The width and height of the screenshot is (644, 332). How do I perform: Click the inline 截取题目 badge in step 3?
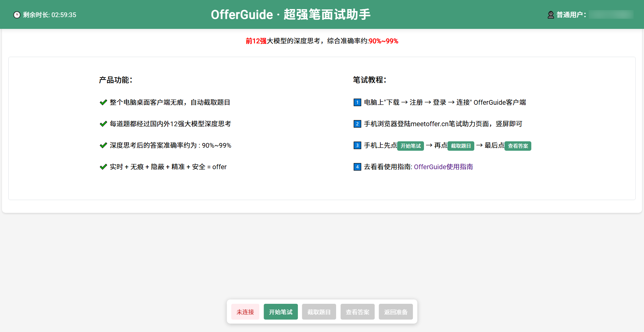coord(461,146)
